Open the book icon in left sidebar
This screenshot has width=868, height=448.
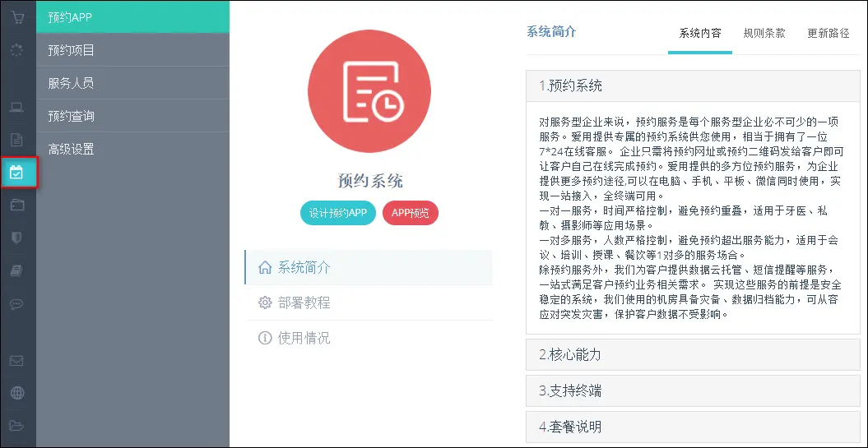[x=17, y=270]
